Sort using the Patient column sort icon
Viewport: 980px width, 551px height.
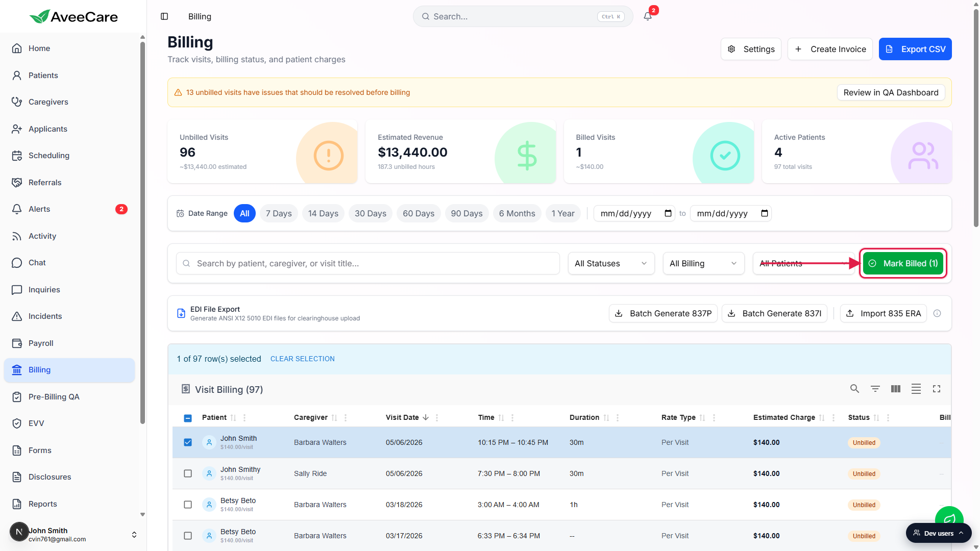[233, 418]
